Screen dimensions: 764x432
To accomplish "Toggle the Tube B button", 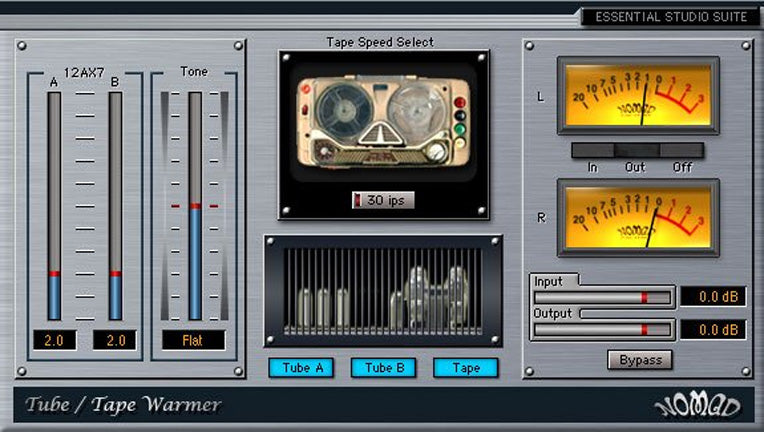I will tap(384, 367).
